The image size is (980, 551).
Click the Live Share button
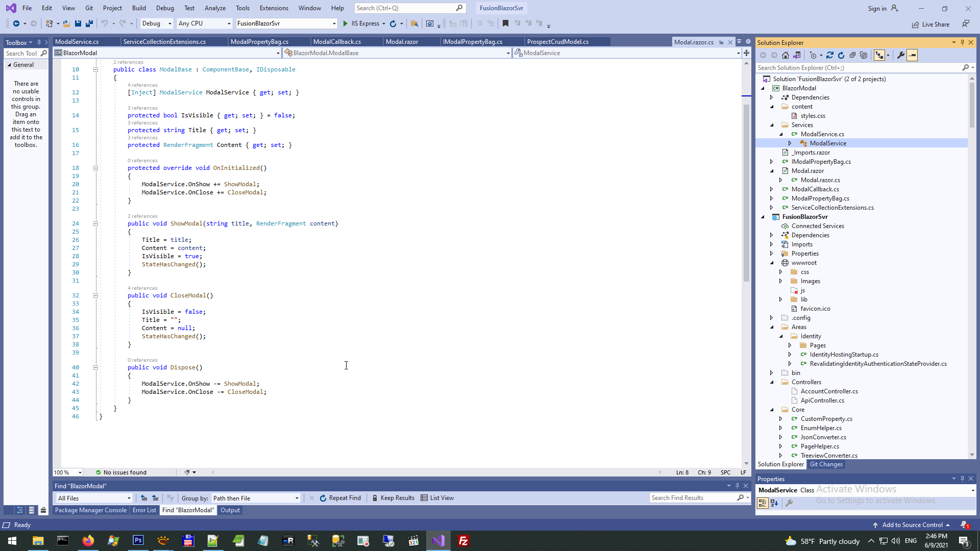[x=930, y=24]
